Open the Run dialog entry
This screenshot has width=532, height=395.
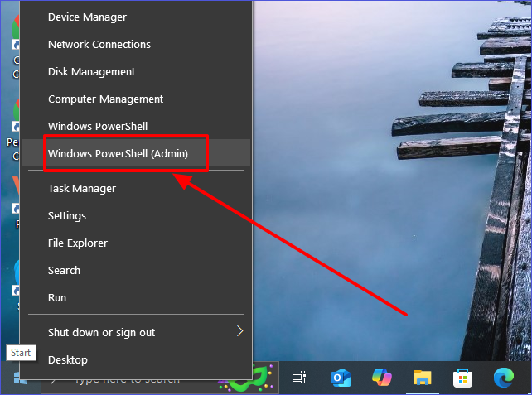[136, 297]
